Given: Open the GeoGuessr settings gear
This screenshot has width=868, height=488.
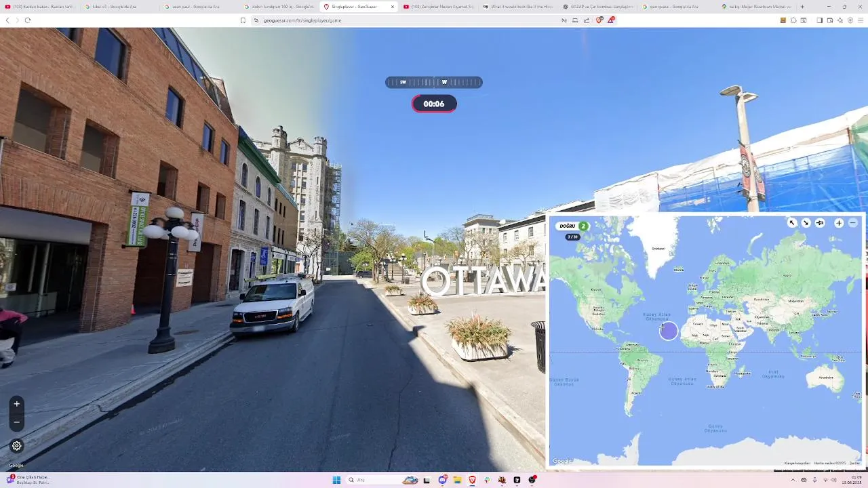Looking at the screenshot, I should (x=17, y=446).
